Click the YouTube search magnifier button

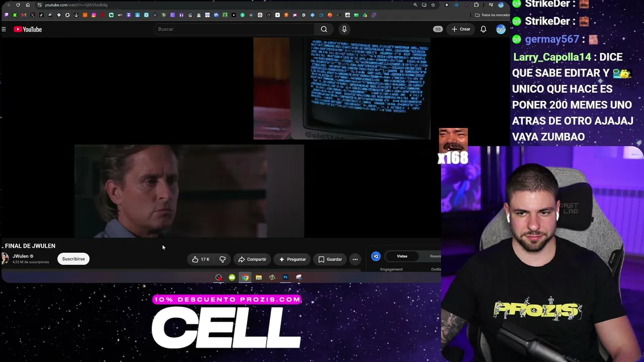pos(324,29)
